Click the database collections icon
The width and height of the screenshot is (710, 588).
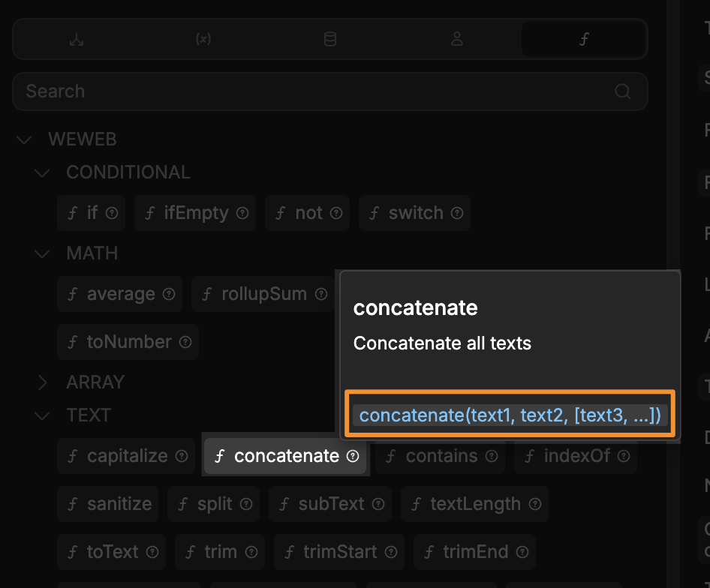[x=330, y=38]
